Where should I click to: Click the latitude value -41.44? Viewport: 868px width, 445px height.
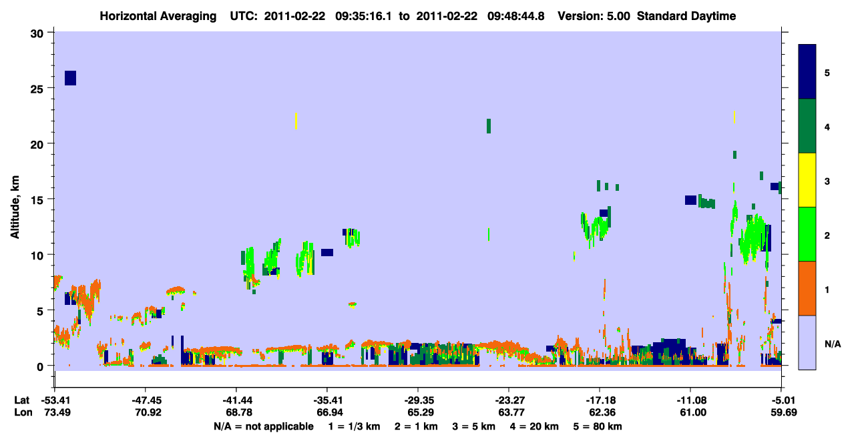(236, 400)
